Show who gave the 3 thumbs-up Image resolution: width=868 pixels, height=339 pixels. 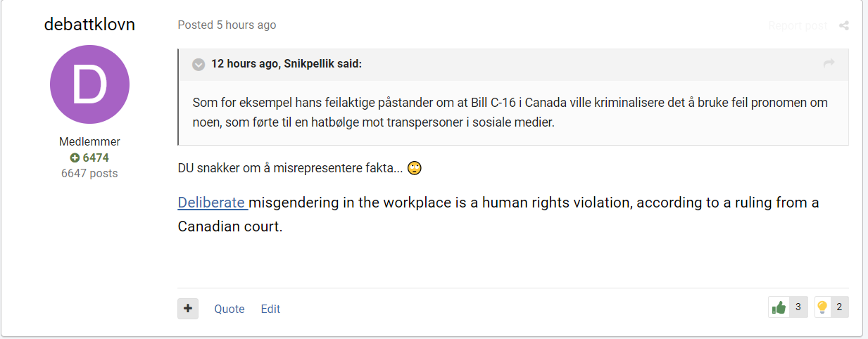click(798, 307)
